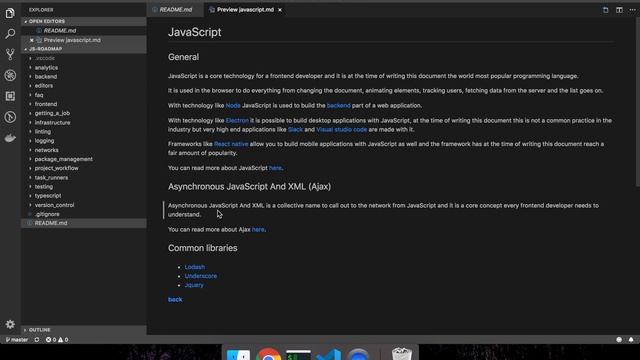
Task: Close the Preview javascript.md tab
Action: coord(280,10)
